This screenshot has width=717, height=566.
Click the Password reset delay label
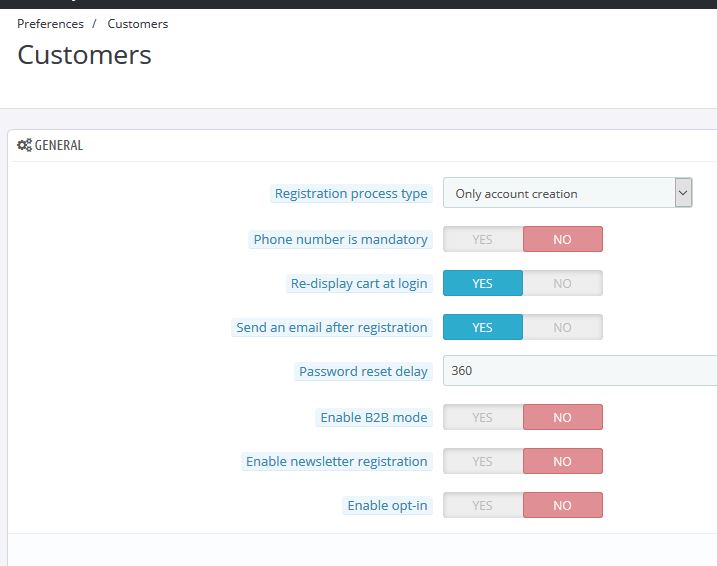point(363,372)
